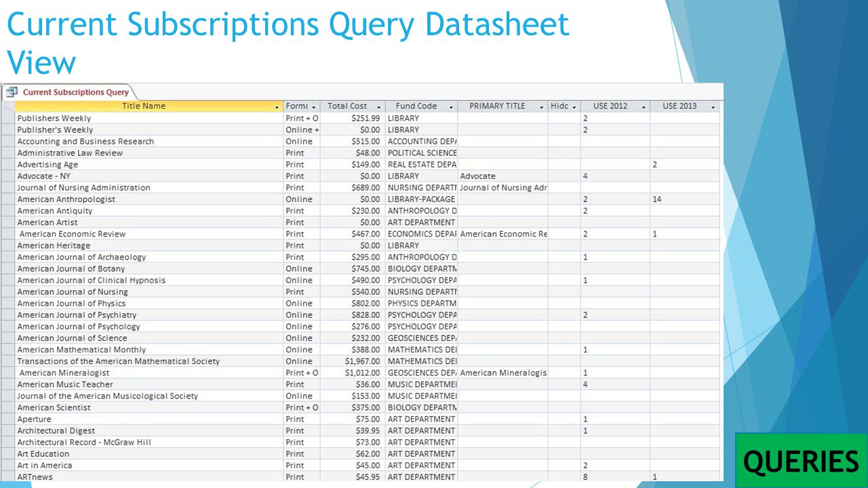Image resolution: width=868 pixels, height=488 pixels.
Task: Click the 'Aperture' title cell
Action: point(149,419)
